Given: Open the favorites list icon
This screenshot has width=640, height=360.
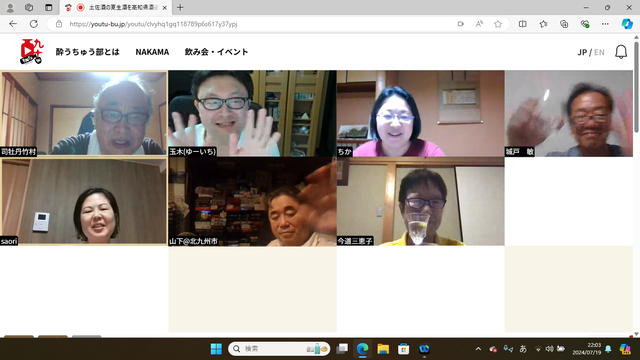Looking at the screenshot, I should [543, 24].
